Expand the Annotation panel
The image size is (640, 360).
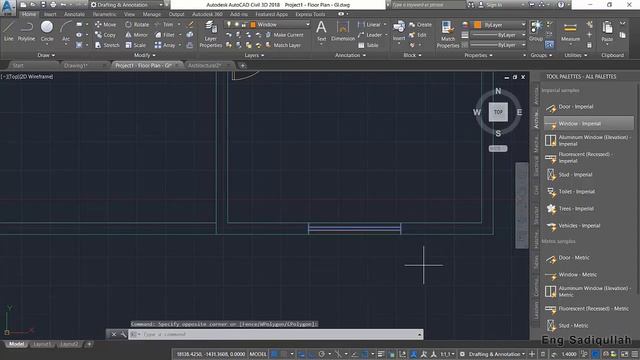click(350, 55)
